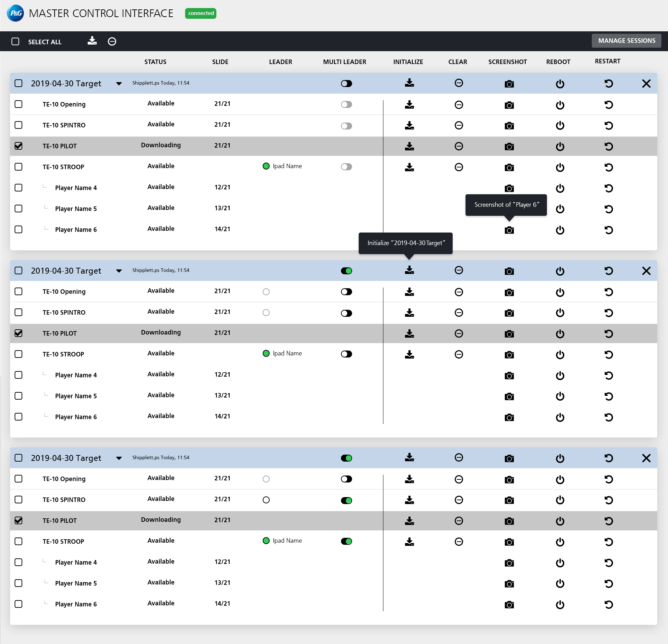668x644 pixels.
Task: Click the STATUS column header
Action: pyautogui.click(x=155, y=62)
